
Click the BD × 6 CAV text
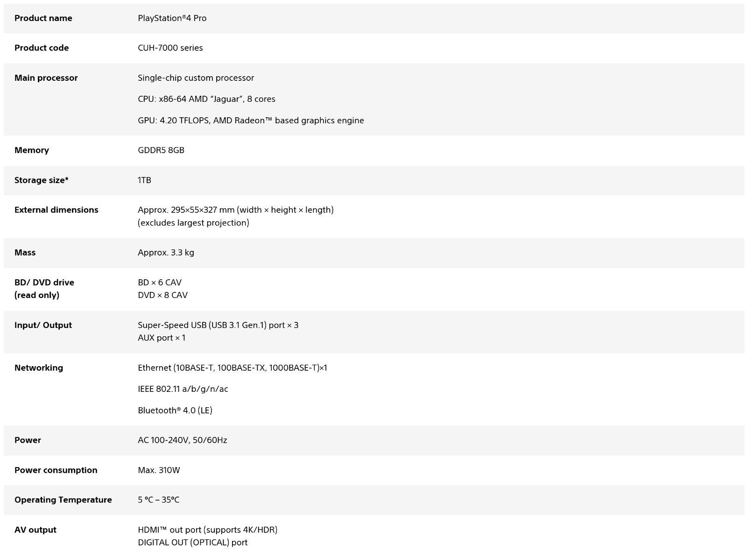pyautogui.click(x=159, y=282)
